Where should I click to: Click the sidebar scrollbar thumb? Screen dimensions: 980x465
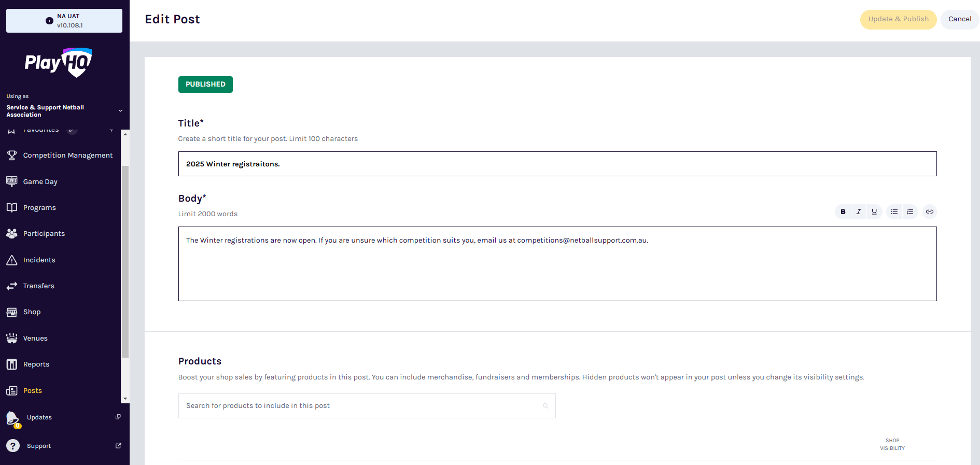point(125,262)
